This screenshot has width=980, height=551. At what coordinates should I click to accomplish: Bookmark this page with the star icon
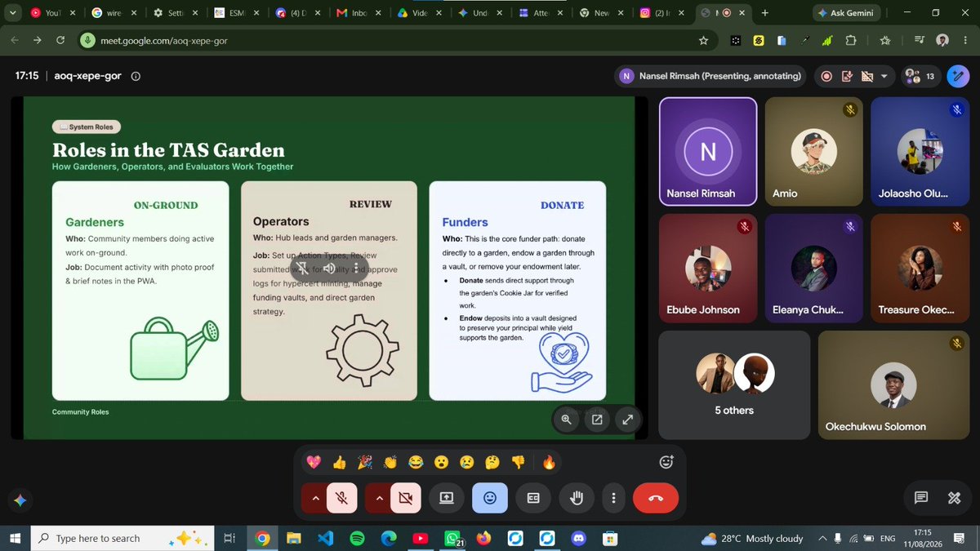(x=703, y=40)
